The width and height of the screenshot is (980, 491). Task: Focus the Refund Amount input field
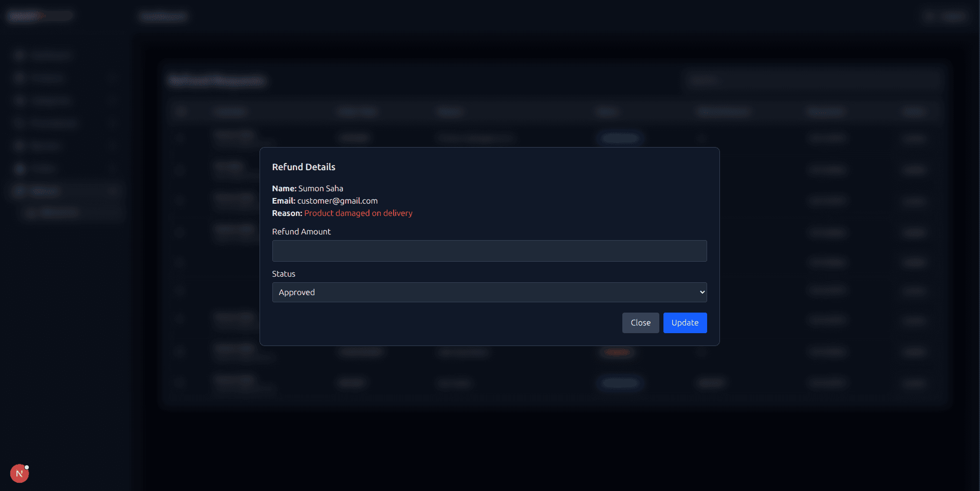tap(489, 251)
